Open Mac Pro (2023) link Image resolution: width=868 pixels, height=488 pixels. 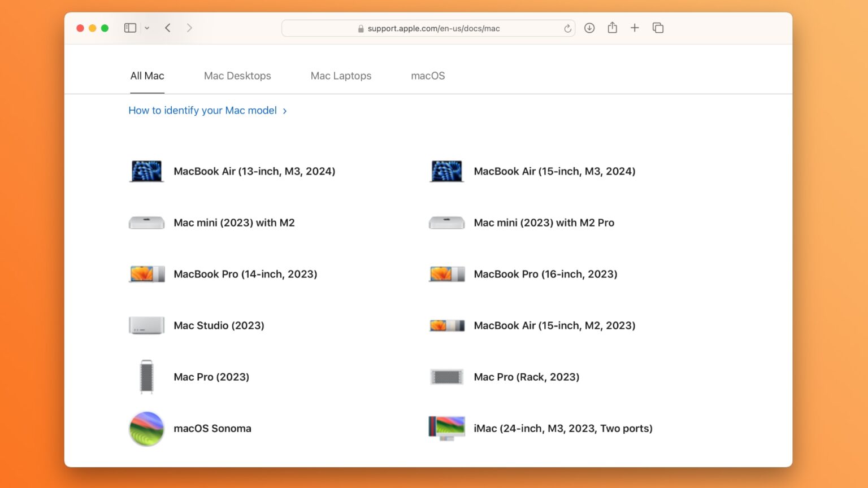pyautogui.click(x=211, y=377)
